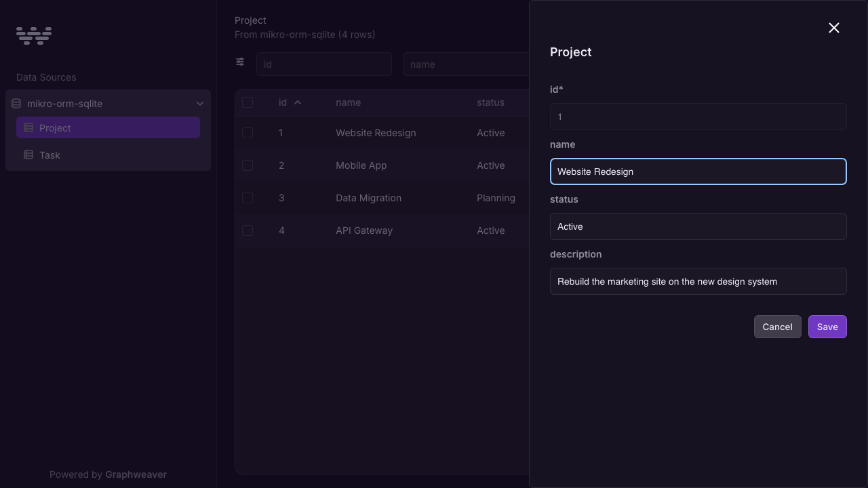
Task: Sort table by id column header
Action: click(x=283, y=102)
